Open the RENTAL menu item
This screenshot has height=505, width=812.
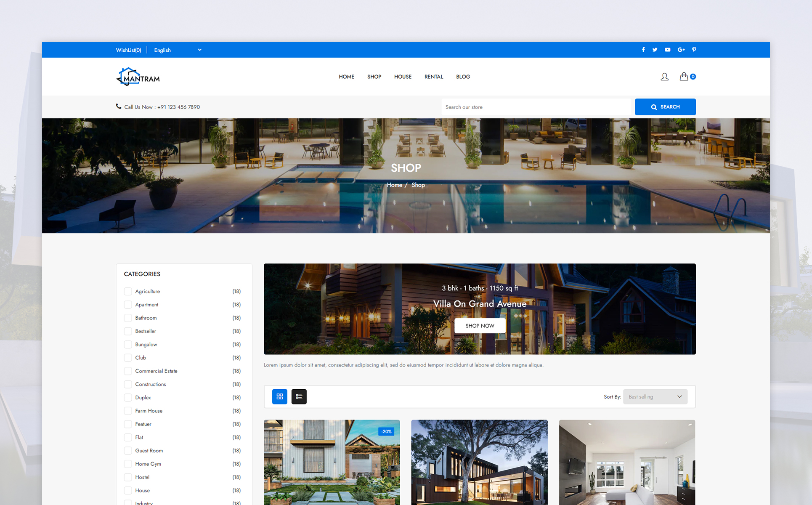point(434,77)
